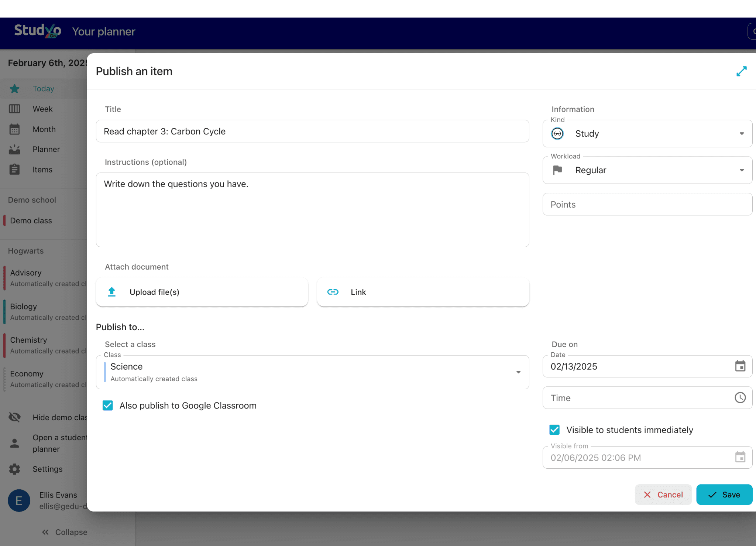Open the Month view in sidebar

click(44, 129)
